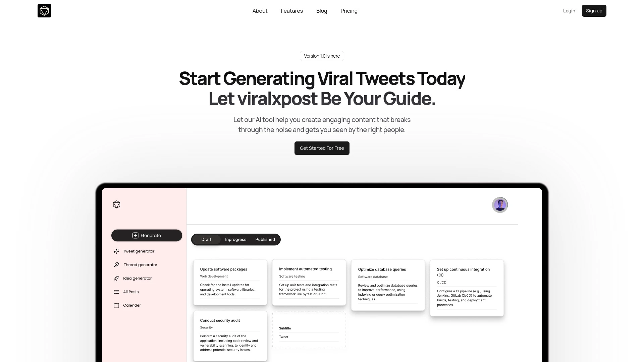Open the Thread generator tool
This screenshot has width=644, height=362.
tap(140, 264)
